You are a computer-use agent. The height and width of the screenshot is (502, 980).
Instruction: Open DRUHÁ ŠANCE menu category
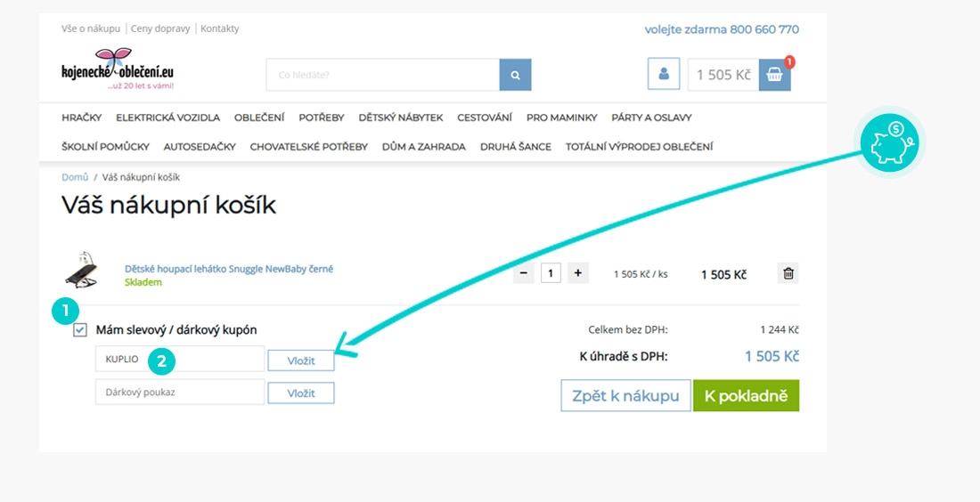click(516, 147)
